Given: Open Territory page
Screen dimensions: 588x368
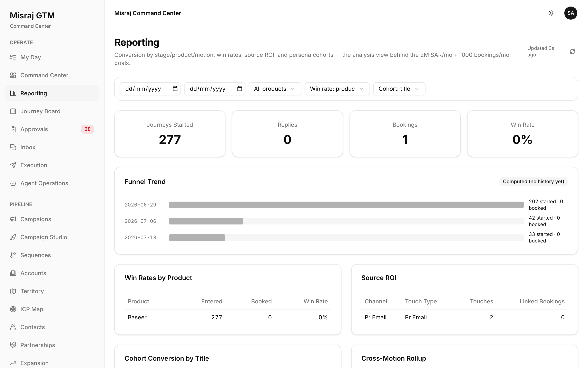Looking at the screenshot, I should coord(52,291).
